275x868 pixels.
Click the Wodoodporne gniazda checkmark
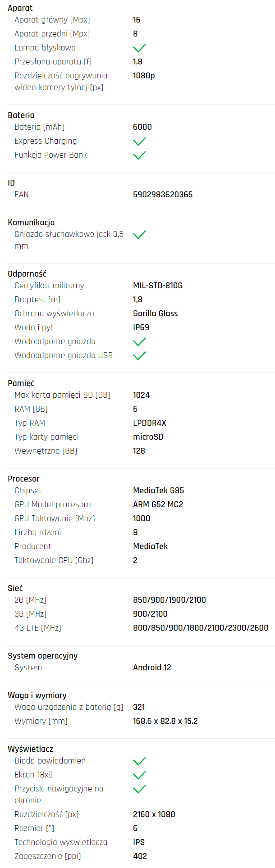click(140, 341)
